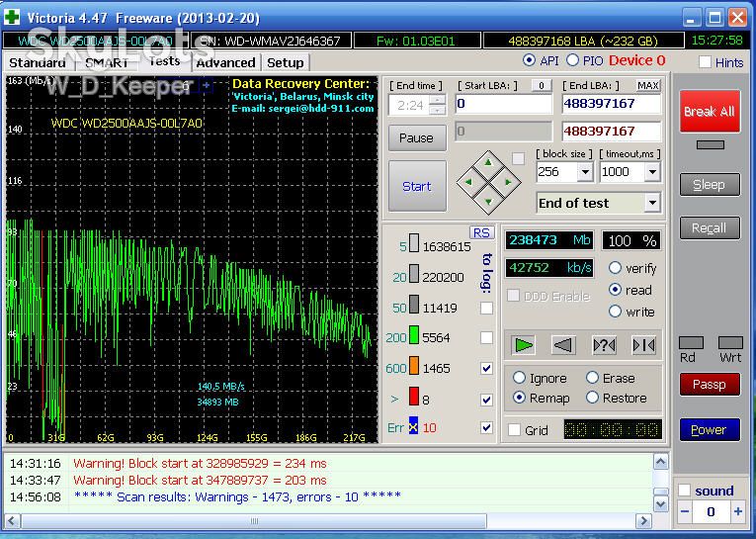The width and height of the screenshot is (756, 539).
Task: Click the down arrow of navigation diamond
Action: pos(488,202)
